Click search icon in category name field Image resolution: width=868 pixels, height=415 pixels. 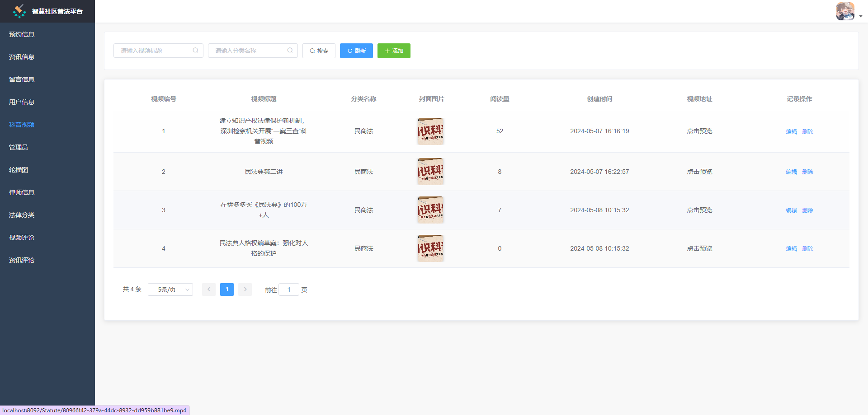290,51
